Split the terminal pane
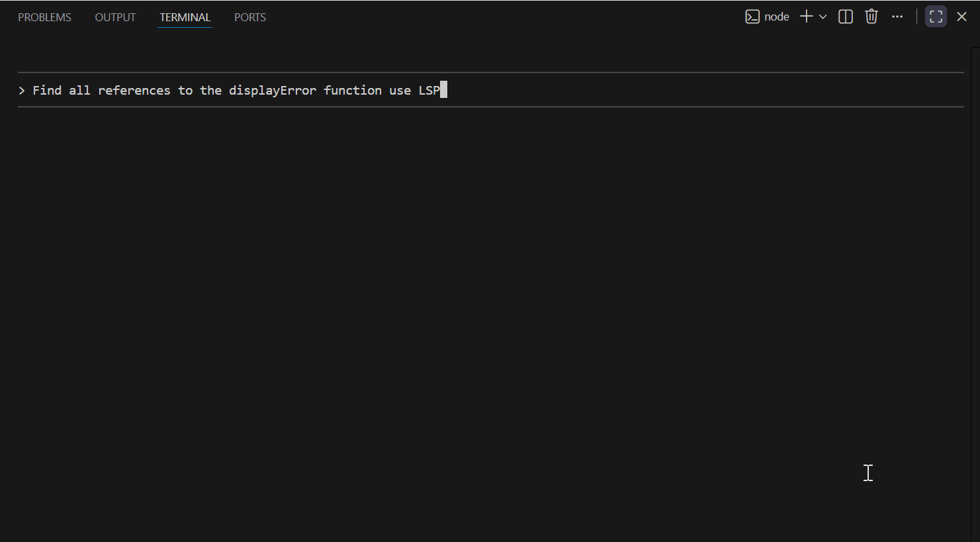The image size is (980, 542). [x=846, y=17]
